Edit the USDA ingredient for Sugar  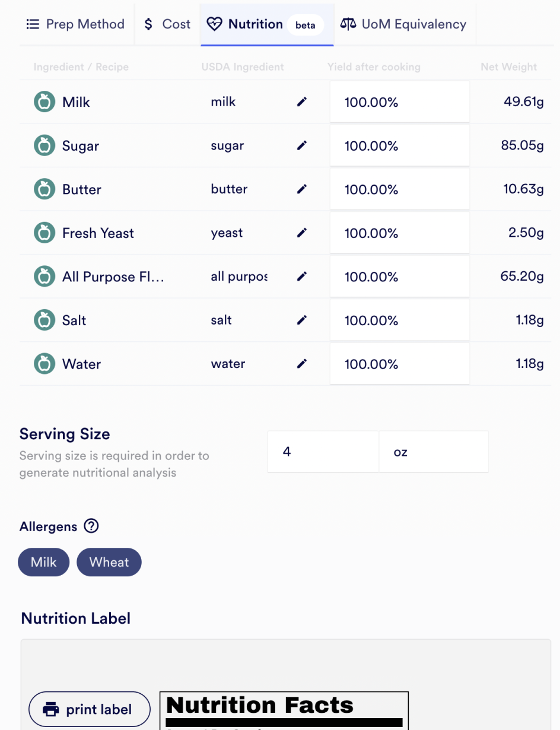click(302, 145)
